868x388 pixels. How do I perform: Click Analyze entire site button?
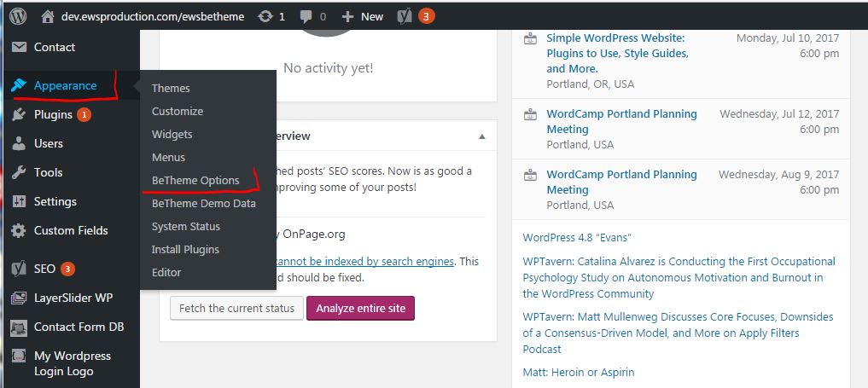[x=360, y=309]
